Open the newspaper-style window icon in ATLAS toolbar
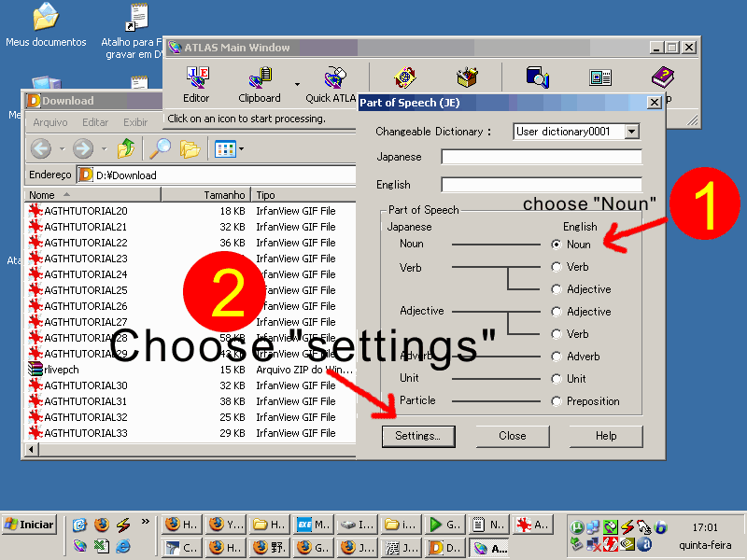Viewport: 747px width, 560px height. coord(600,77)
